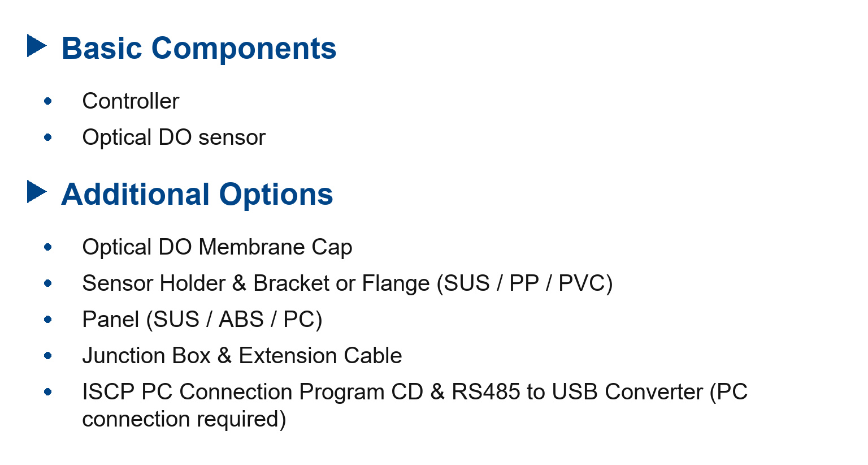Click the triangle beside Additional Options
This screenshot has height=465, width=868.
coord(37,192)
